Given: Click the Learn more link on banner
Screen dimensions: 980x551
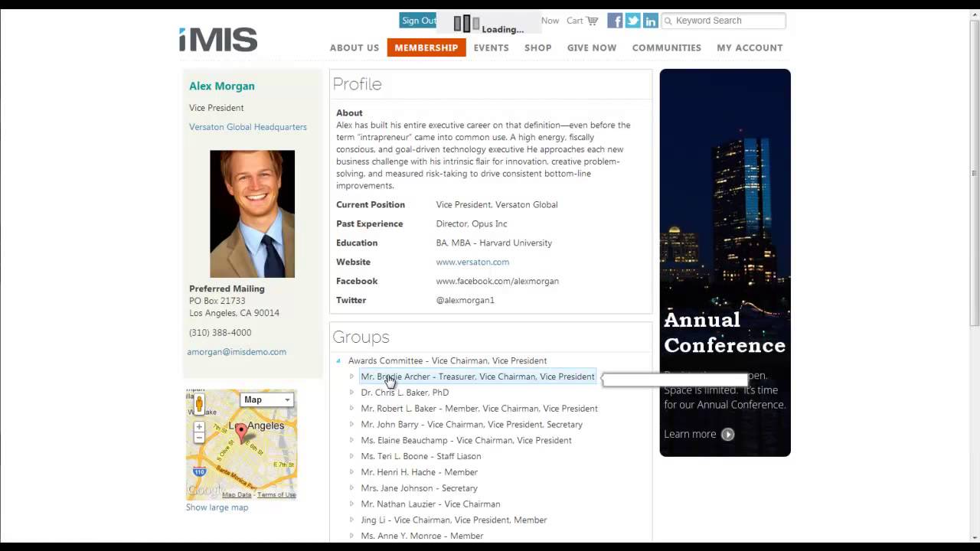Looking at the screenshot, I should [x=690, y=434].
